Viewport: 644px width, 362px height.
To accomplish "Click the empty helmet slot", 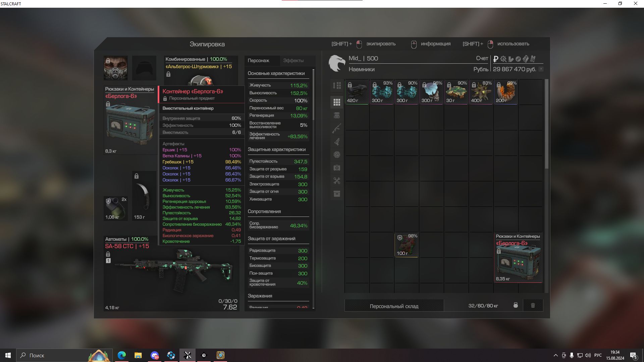I will (x=144, y=68).
